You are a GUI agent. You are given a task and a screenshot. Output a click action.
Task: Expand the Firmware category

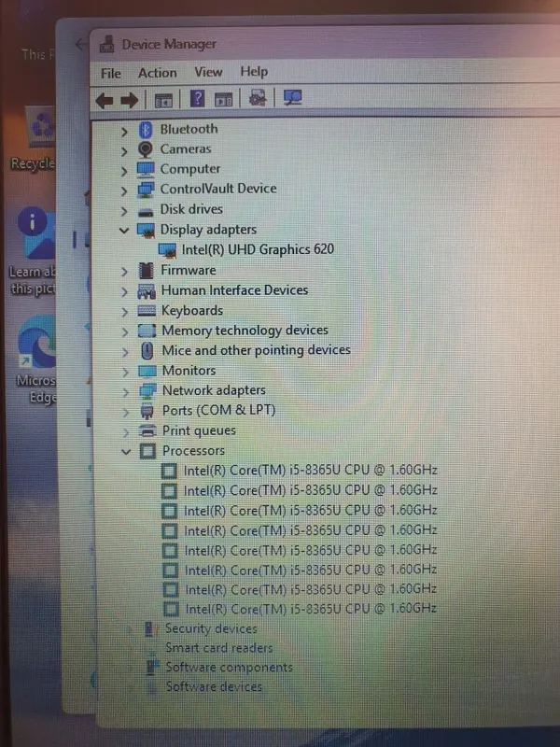coord(125,272)
